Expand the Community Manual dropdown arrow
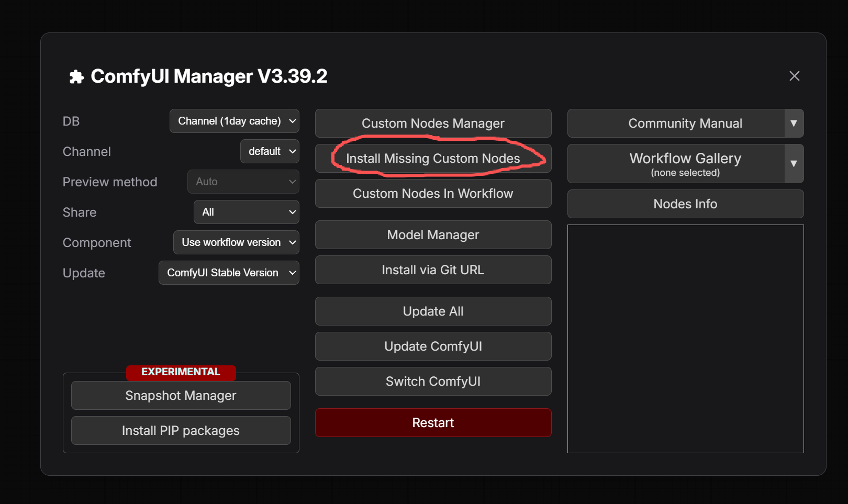 tap(794, 123)
